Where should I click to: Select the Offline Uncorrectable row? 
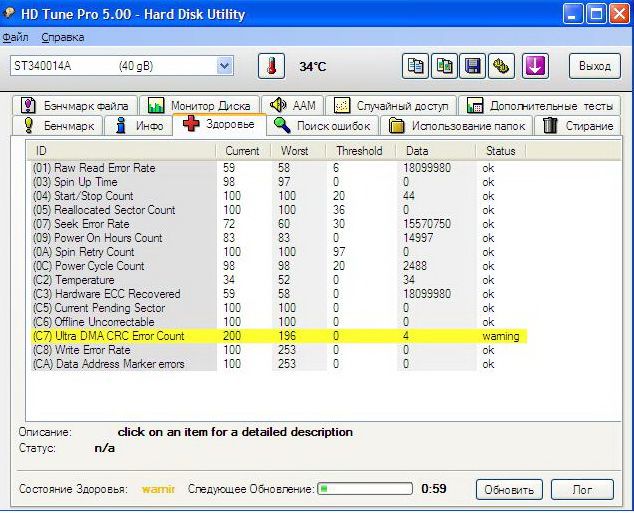pos(279,322)
